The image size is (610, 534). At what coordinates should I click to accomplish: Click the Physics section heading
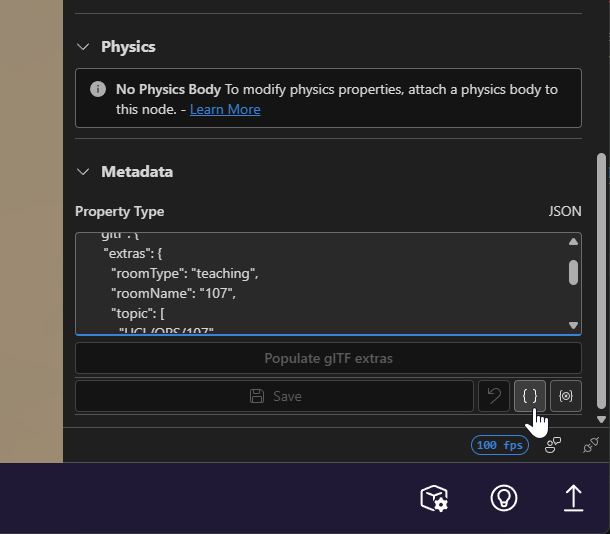[x=128, y=47]
